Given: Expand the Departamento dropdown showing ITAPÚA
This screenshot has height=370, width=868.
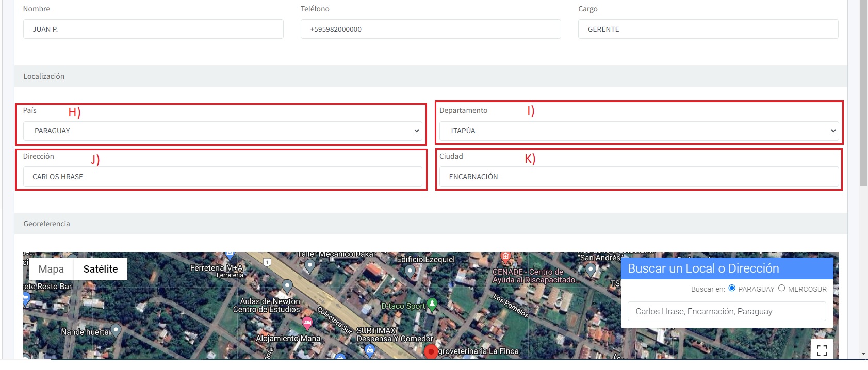Looking at the screenshot, I should pyautogui.click(x=638, y=131).
